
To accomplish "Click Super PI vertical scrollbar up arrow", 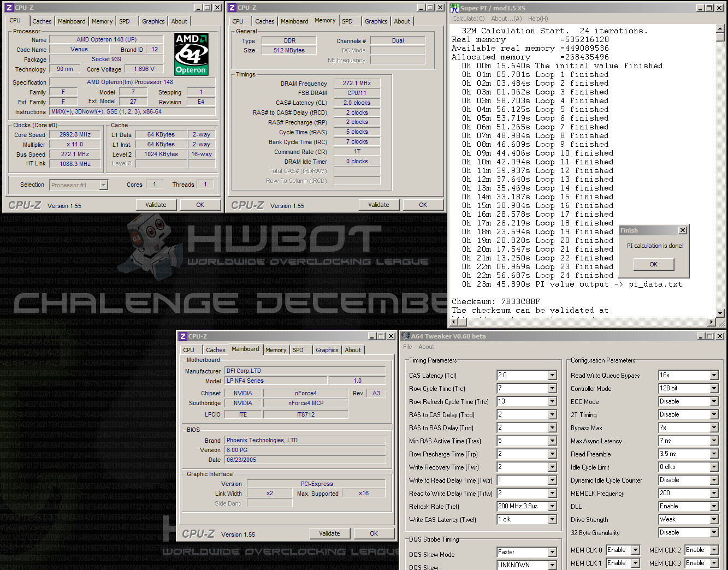I will [720, 29].
